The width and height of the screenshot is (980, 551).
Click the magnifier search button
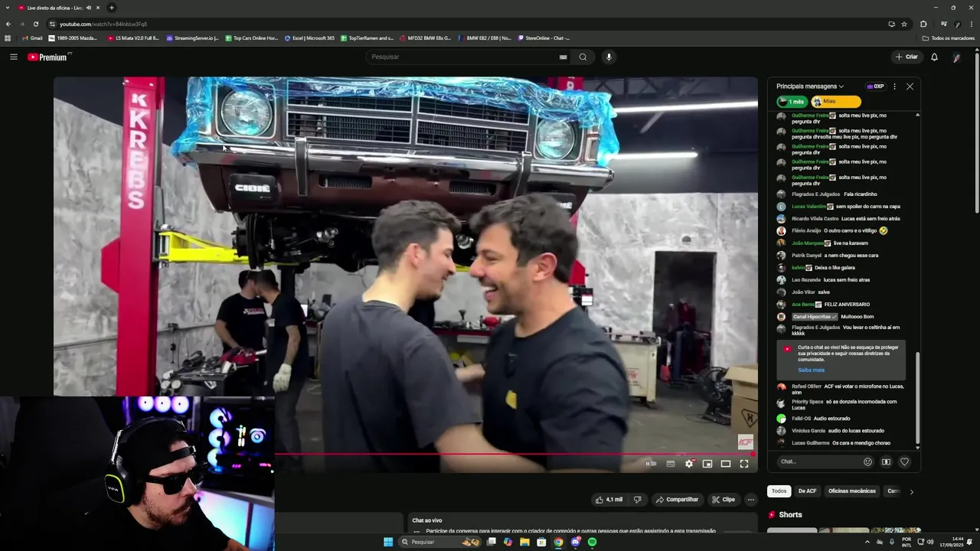click(583, 57)
